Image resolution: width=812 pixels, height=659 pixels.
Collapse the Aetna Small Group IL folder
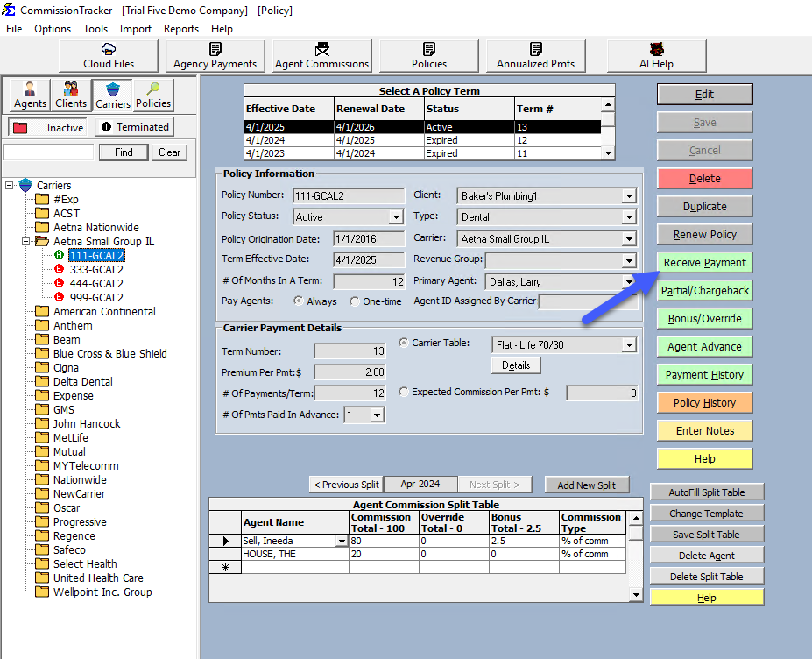[26, 242]
